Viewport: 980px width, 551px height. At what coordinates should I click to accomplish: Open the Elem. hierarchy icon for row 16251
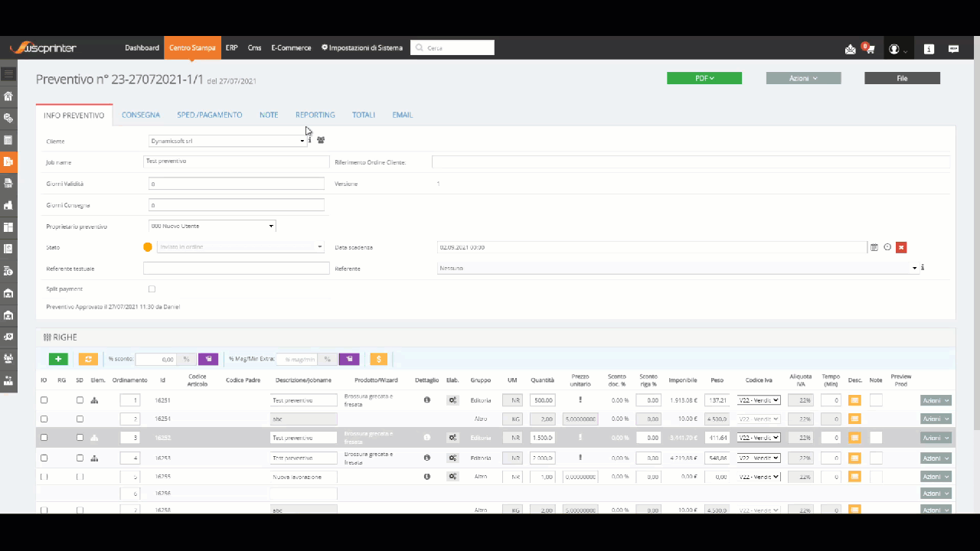(x=95, y=400)
